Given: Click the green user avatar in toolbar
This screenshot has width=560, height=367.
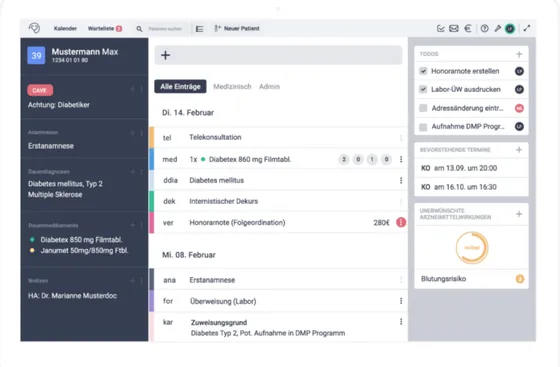Looking at the screenshot, I should pyautogui.click(x=510, y=29).
